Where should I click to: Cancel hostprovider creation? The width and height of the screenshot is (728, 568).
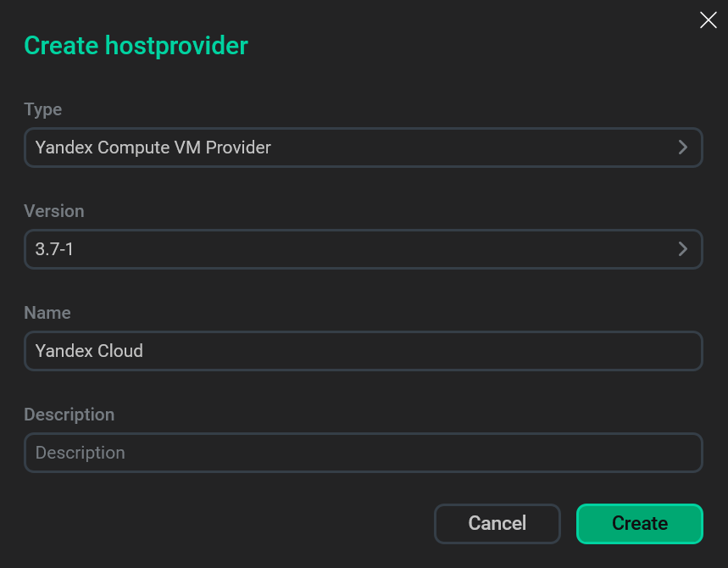pos(497,523)
